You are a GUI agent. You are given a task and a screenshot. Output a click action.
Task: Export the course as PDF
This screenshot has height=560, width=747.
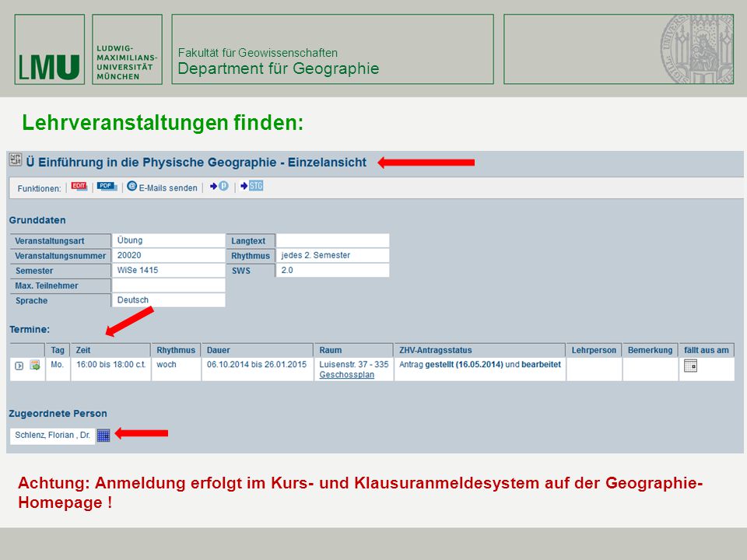107,186
